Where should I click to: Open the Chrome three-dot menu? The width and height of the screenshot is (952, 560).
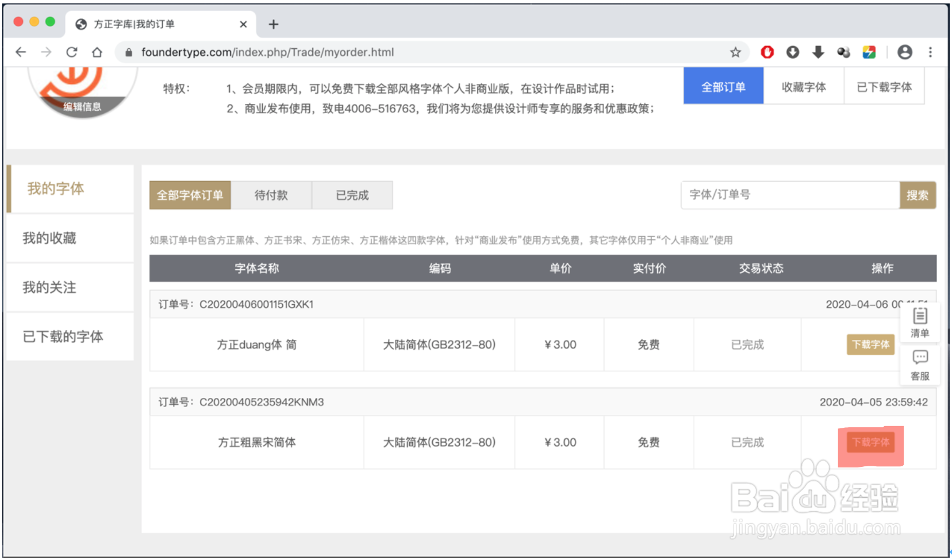(x=930, y=52)
